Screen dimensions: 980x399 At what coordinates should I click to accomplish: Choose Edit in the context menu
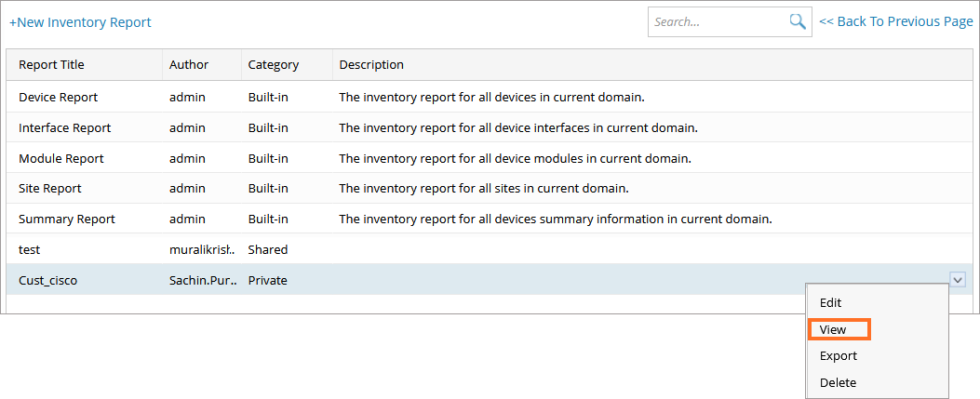[830, 302]
